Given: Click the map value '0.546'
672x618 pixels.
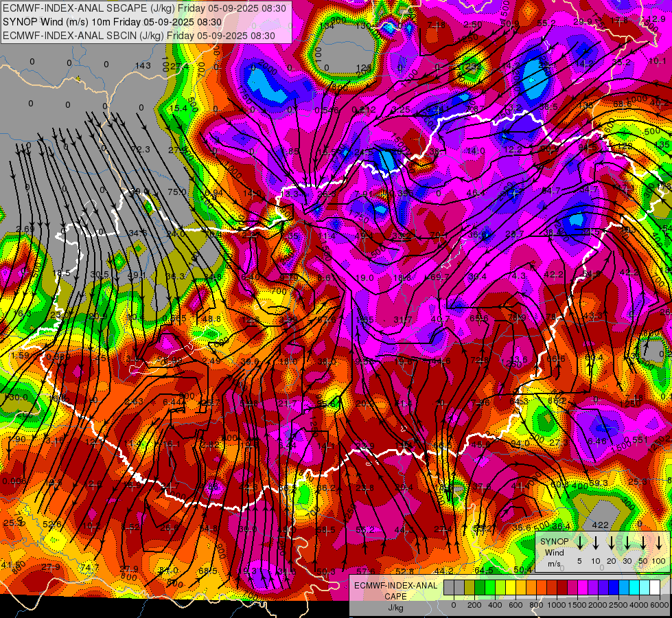Looking at the screenshot, I should pos(327,111).
